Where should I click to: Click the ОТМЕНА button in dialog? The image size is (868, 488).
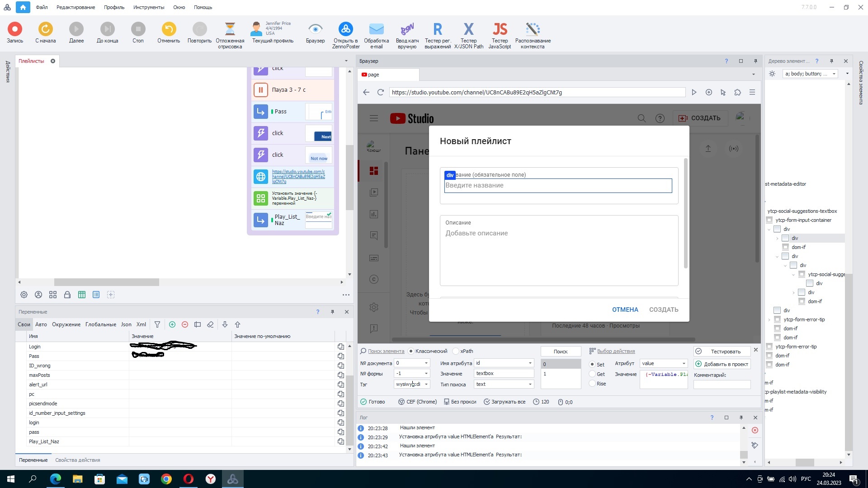[x=625, y=310]
